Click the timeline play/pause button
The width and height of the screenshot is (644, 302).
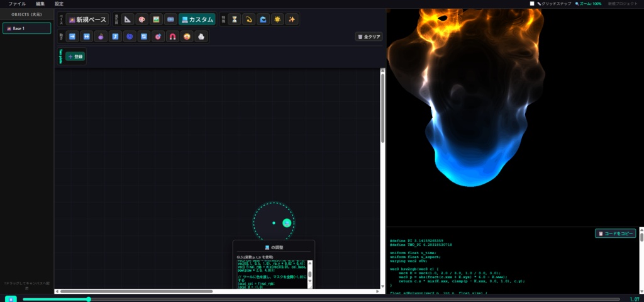11,299
